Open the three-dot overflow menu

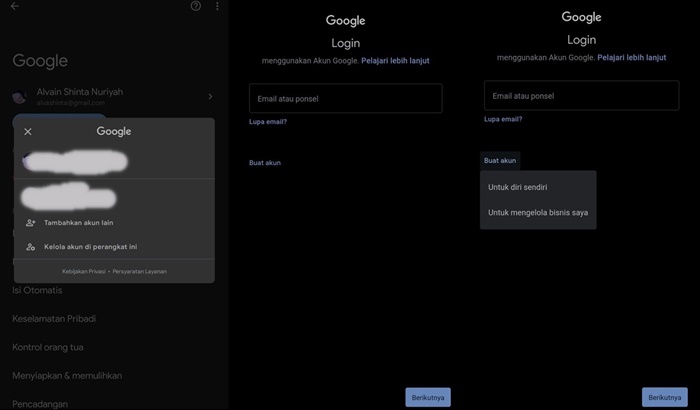(217, 6)
